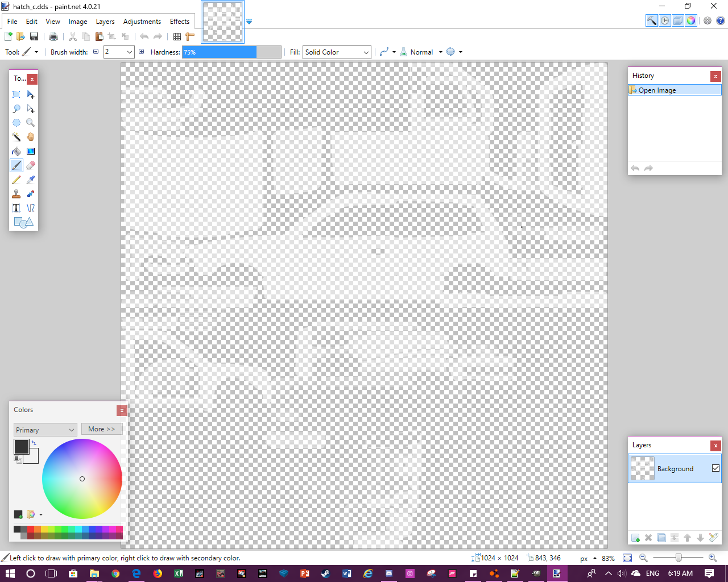Viewport: 728px width, 582px height.
Task: Open the Fill Solid Color dropdown
Action: click(337, 52)
